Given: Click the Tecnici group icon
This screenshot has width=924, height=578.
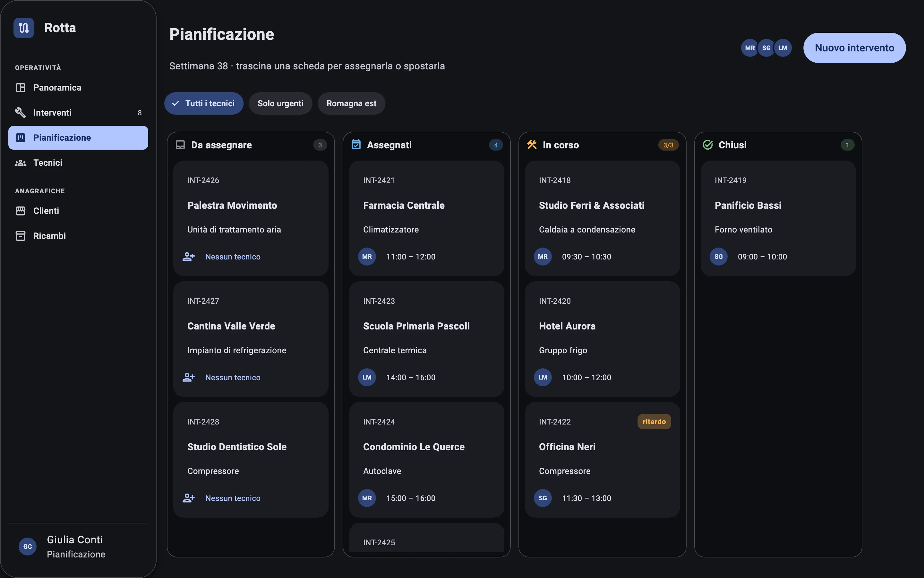Looking at the screenshot, I should pyautogui.click(x=21, y=163).
